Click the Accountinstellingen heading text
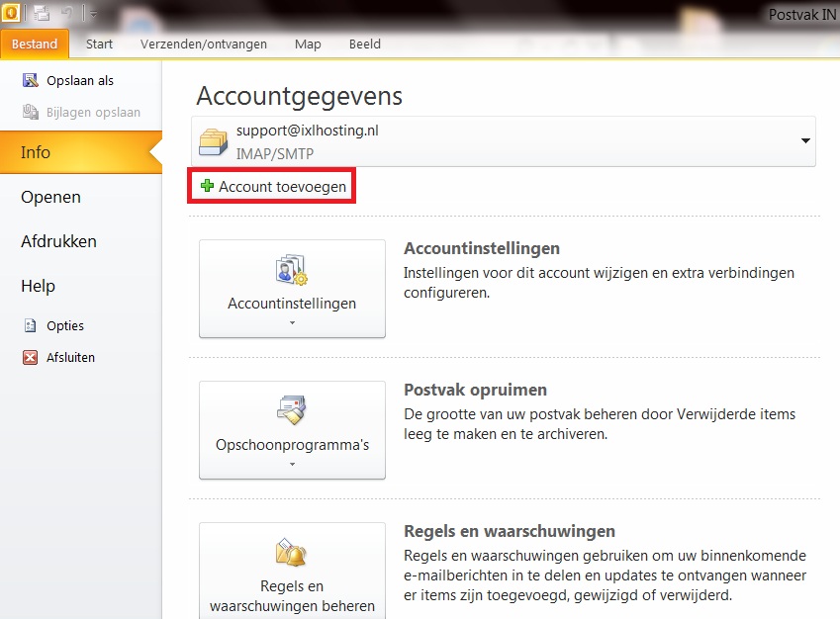Image resolution: width=840 pixels, height=619 pixels. coord(482,248)
